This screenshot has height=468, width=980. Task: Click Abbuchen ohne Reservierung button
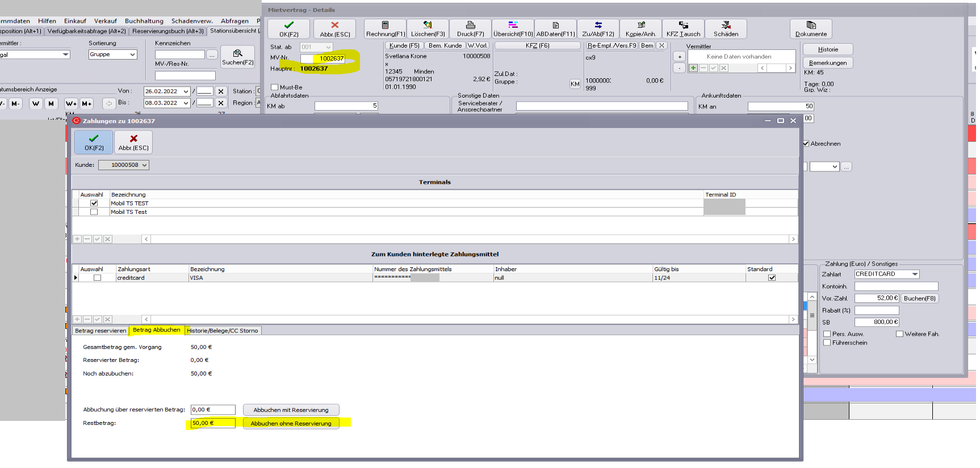point(291,424)
